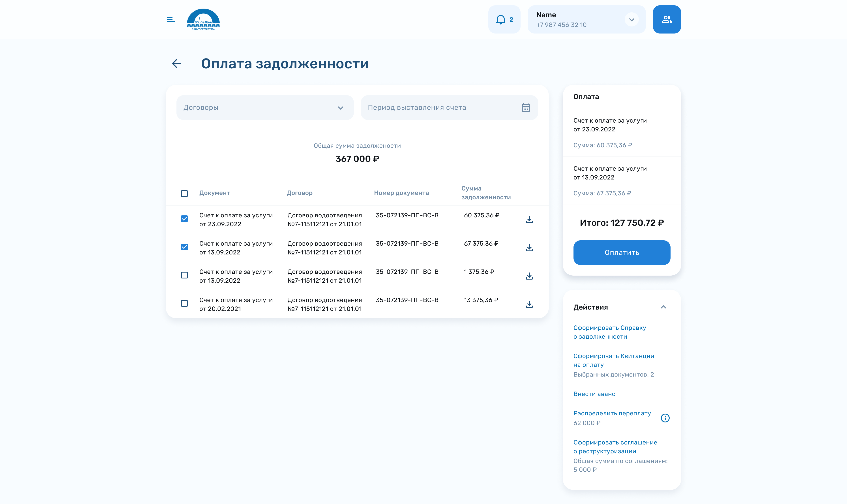The image size is (847, 504).
Task: Open notifications bell with 2 alerts
Action: pos(504,19)
